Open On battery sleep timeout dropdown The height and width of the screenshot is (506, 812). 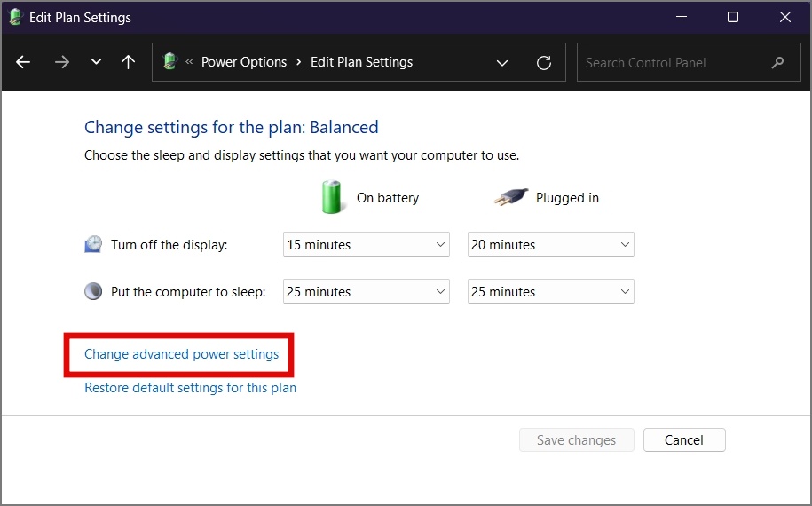367,291
